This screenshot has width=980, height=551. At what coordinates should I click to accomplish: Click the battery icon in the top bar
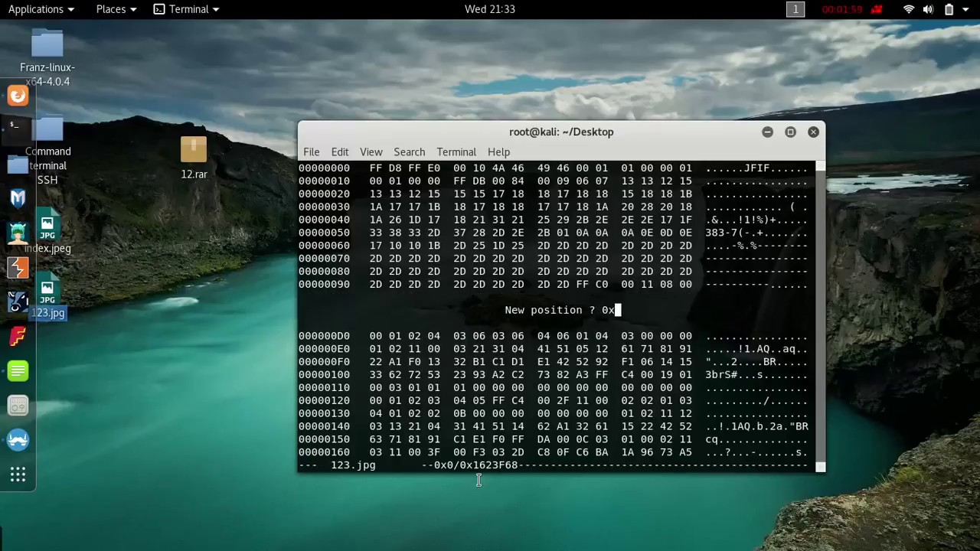(x=949, y=9)
